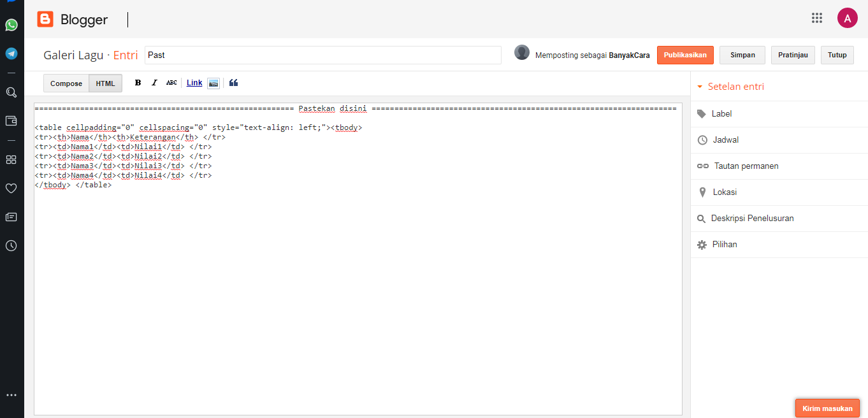Image resolution: width=868 pixels, height=418 pixels.
Task: Click the Galeri Lagu blog name
Action: coord(73,55)
